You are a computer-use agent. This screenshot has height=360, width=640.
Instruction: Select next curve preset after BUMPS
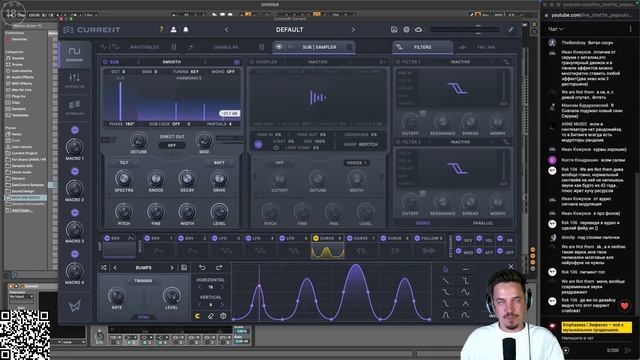click(x=172, y=268)
